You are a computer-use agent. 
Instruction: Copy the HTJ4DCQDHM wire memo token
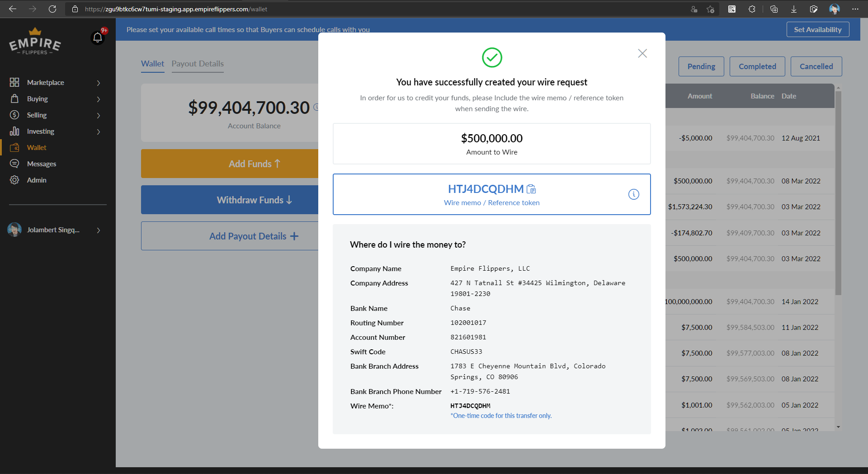(531, 189)
